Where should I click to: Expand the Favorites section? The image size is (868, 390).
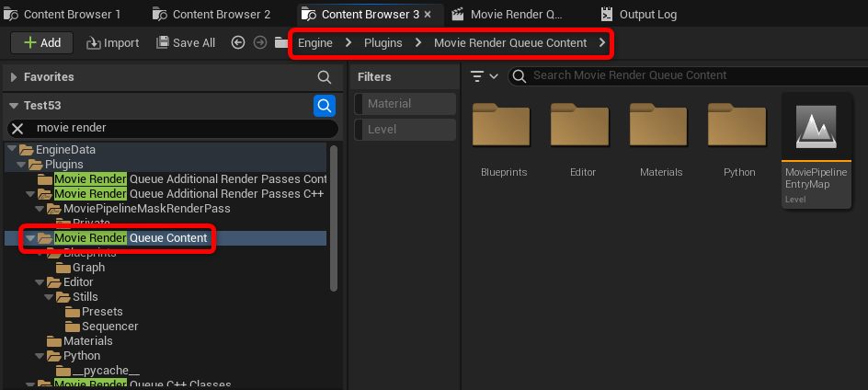[14, 77]
